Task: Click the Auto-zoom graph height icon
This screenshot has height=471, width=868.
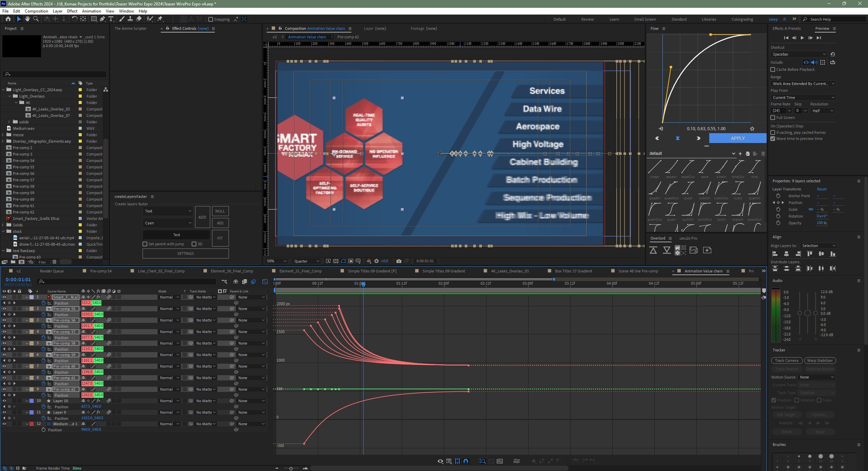Action: point(482,461)
